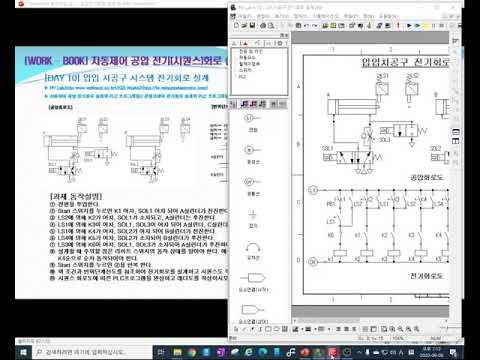Open the fill color dropdown arrow
Screen dimensions: 480x360
point(302,329)
